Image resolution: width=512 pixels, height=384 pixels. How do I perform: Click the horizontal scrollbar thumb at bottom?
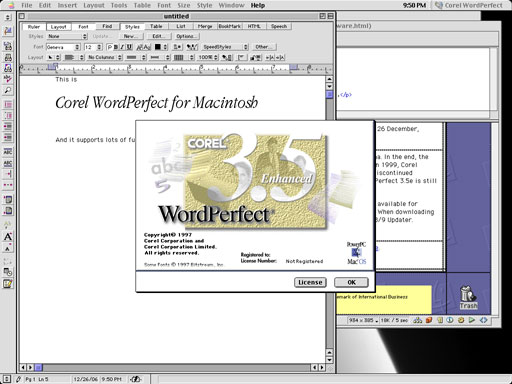(39, 367)
